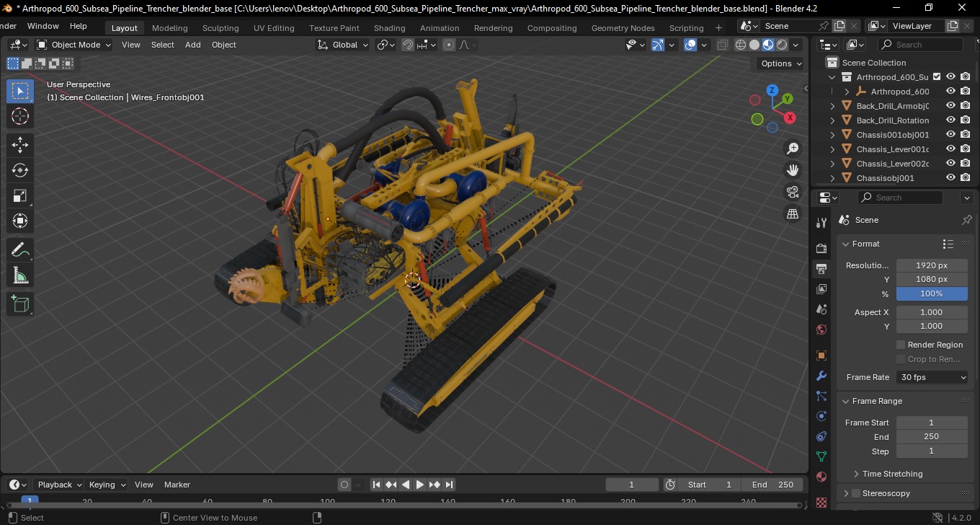Select the Select Box tool
The height and width of the screenshot is (525, 980).
20,91
